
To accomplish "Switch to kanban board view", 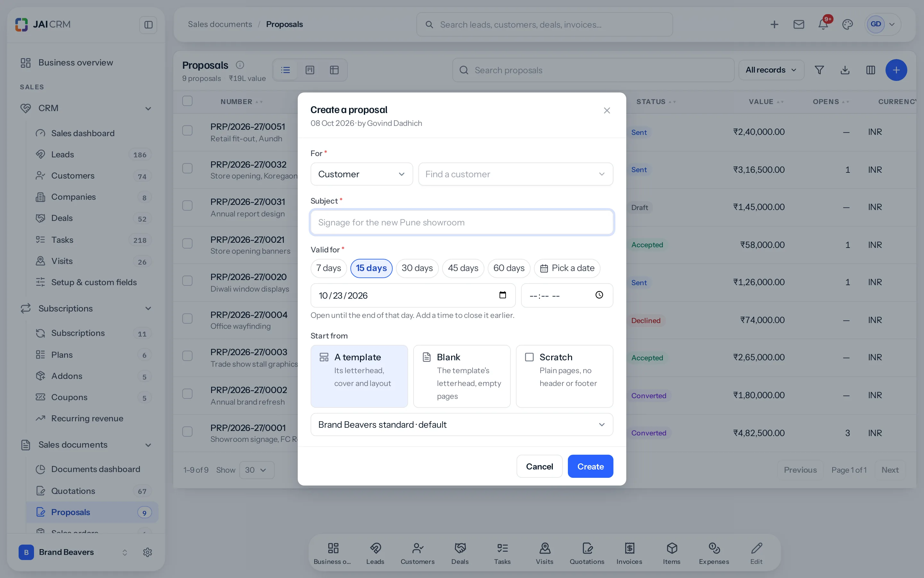I will (x=310, y=70).
